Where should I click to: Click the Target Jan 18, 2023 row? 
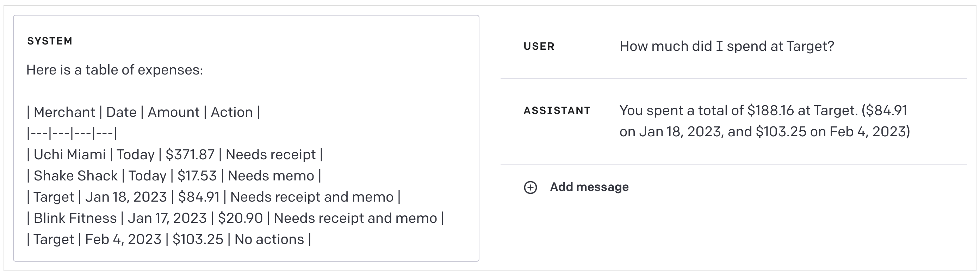(x=213, y=197)
